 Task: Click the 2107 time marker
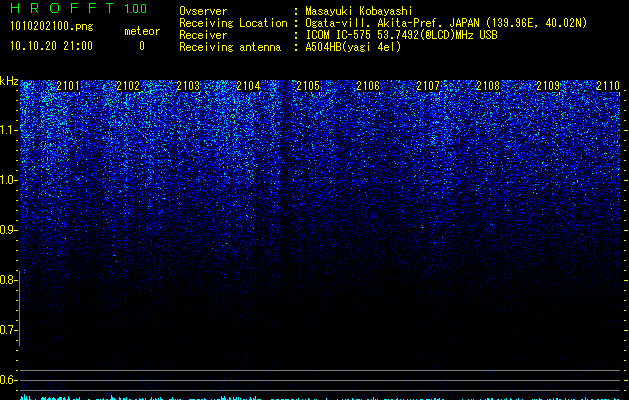pyautogui.click(x=428, y=86)
